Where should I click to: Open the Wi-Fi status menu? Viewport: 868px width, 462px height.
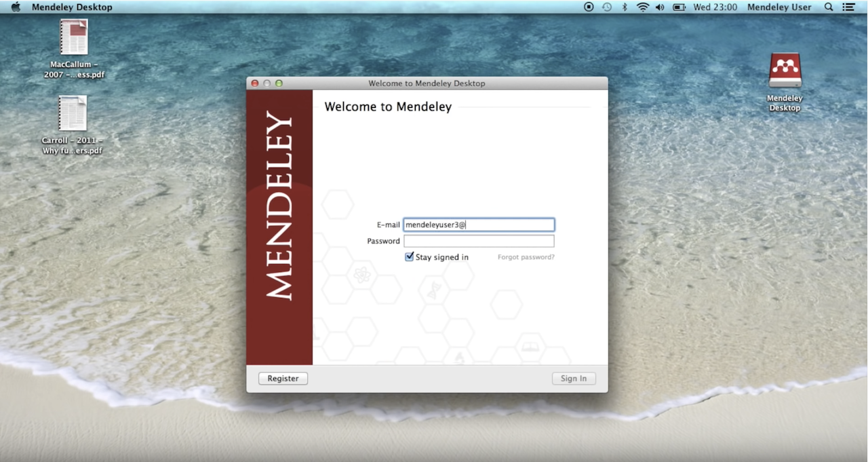642,7
